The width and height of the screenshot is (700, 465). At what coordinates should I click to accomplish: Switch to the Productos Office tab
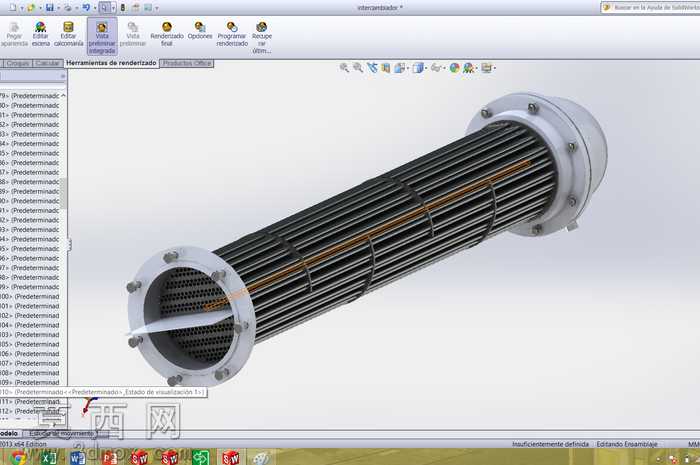tap(187, 63)
